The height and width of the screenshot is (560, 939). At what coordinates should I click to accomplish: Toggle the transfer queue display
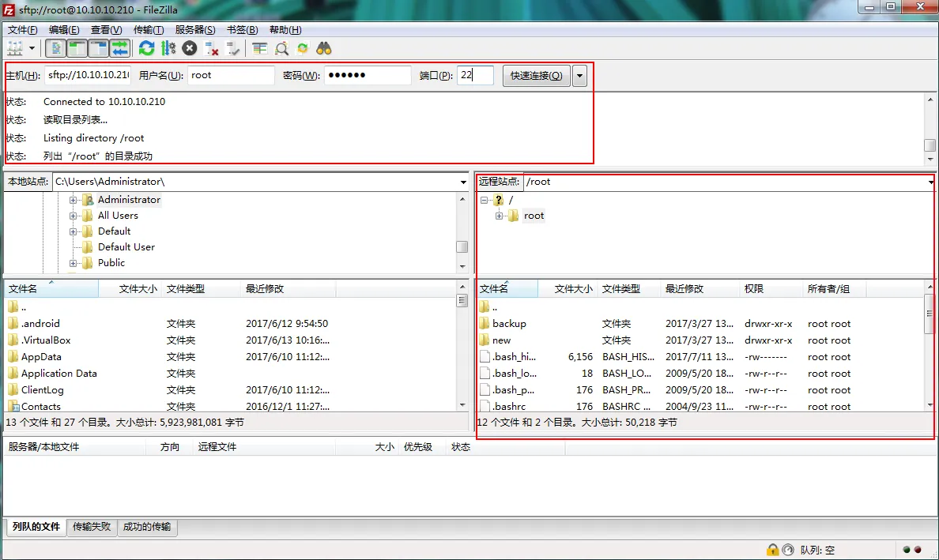tap(120, 48)
